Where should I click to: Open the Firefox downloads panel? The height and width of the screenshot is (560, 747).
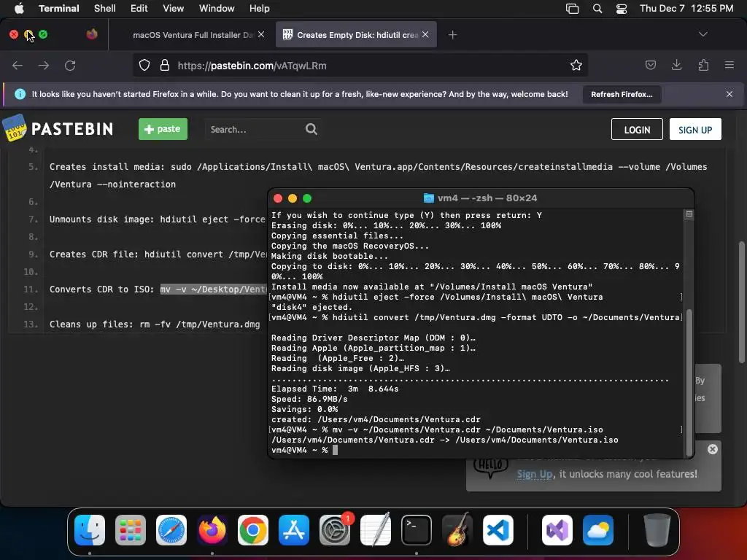[676, 65]
